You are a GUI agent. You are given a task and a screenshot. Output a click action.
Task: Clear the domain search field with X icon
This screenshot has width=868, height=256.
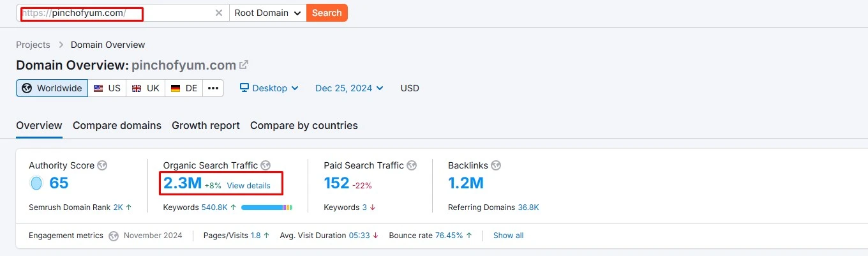click(219, 13)
